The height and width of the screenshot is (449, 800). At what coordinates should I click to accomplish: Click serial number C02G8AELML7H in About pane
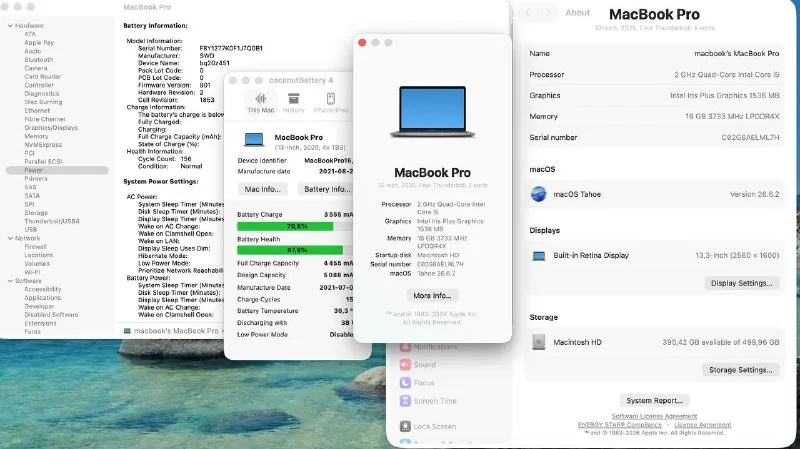pyautogui.click(x=750, y=137)
